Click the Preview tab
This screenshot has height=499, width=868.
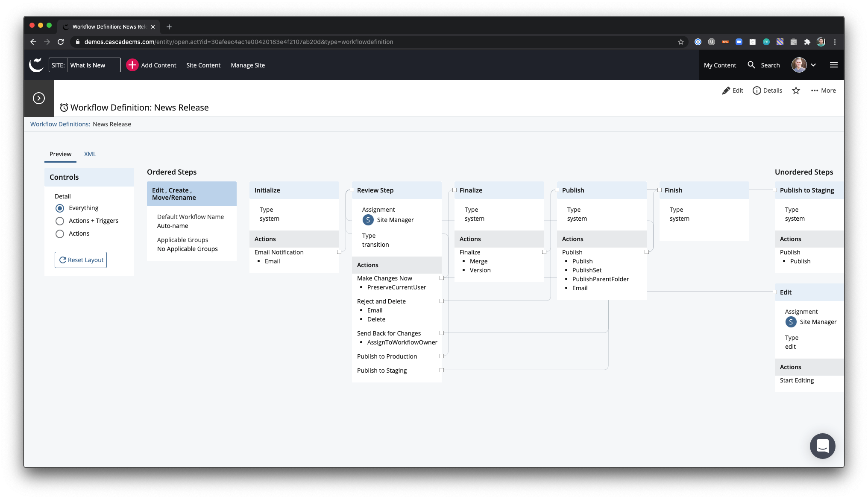tap(60, 154)
